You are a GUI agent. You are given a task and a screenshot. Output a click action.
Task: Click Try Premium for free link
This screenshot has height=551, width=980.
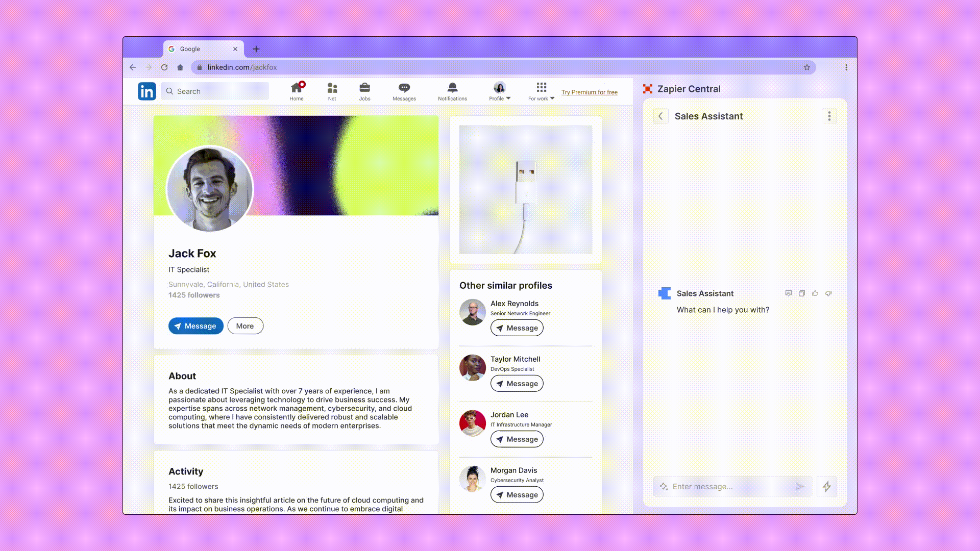pyautogui.click(x=589, y=92)
